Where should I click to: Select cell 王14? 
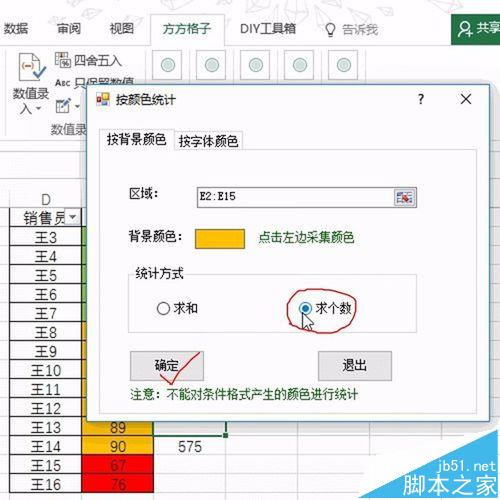(x=46, y=445)
